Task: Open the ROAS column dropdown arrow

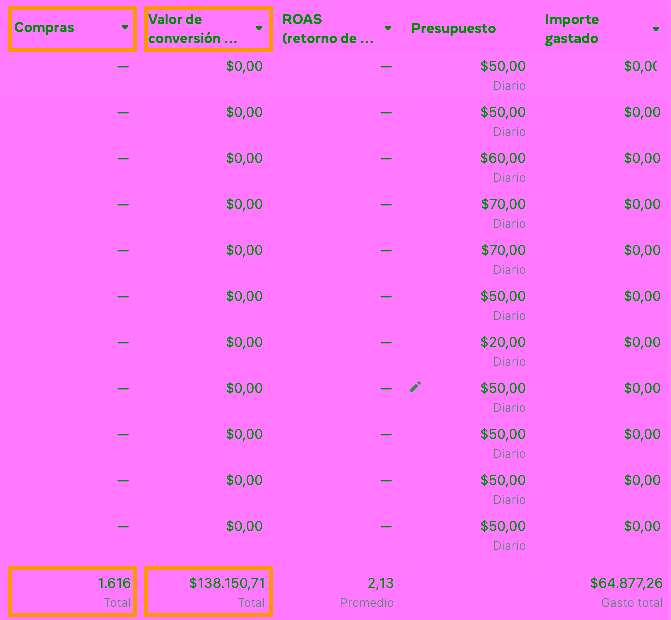Action: tap(388, 29)
